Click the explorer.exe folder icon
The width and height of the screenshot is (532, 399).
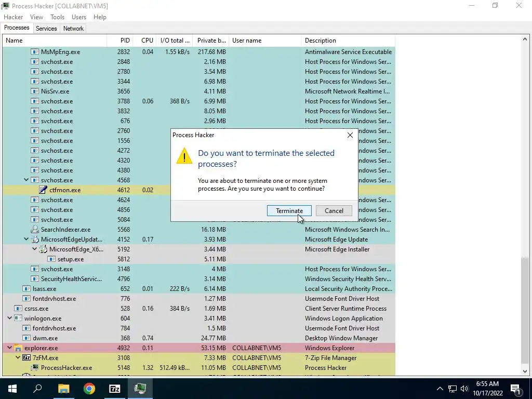point(18,348)
